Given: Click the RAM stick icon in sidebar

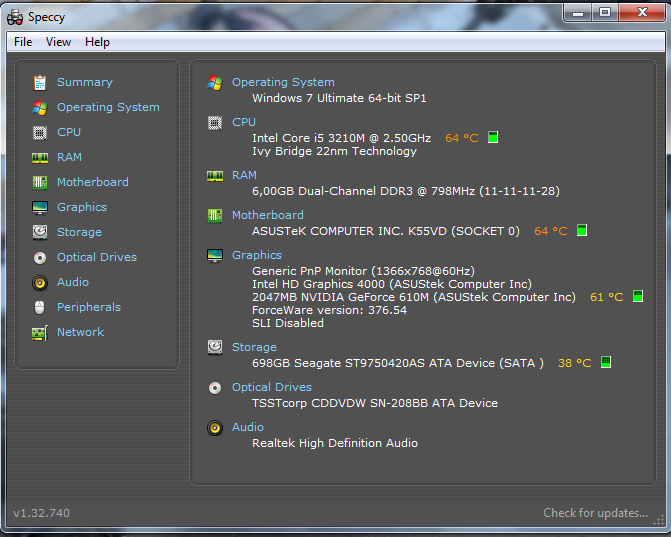Looking at the screenshot, I should pos(40,158).
